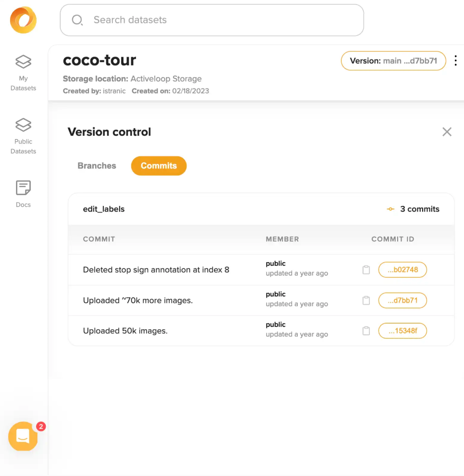Open the three-dot dataset options menu
This screenshot has height=476, width=464.
tap(455, 61)
